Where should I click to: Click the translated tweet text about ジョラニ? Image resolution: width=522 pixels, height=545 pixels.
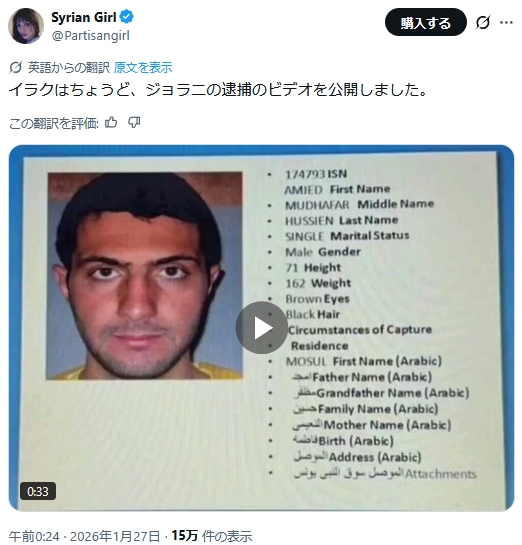click(x=218, y=90)
